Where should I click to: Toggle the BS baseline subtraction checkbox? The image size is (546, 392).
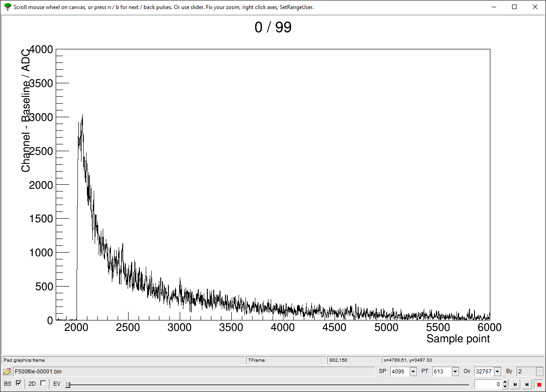click(x=19, y=383)
